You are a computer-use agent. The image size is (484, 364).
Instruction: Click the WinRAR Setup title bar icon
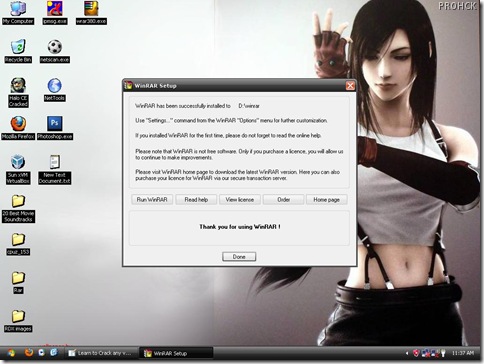click(128, 85)
